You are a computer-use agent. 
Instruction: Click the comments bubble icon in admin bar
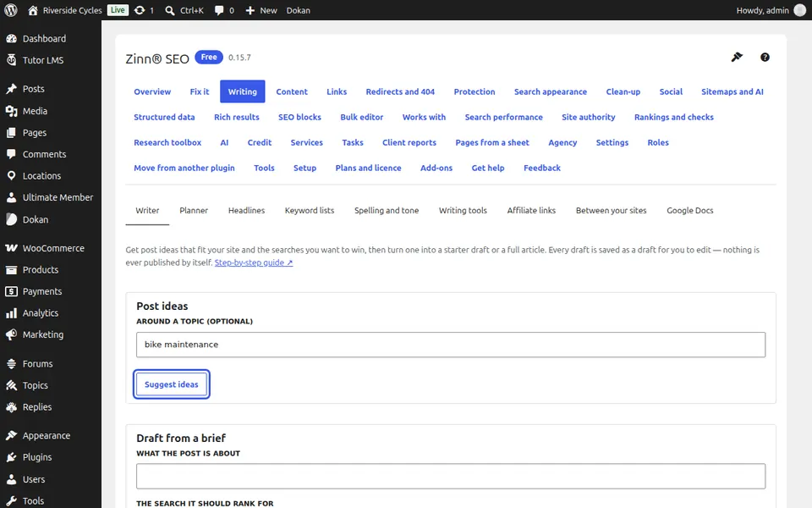(219, 10)
